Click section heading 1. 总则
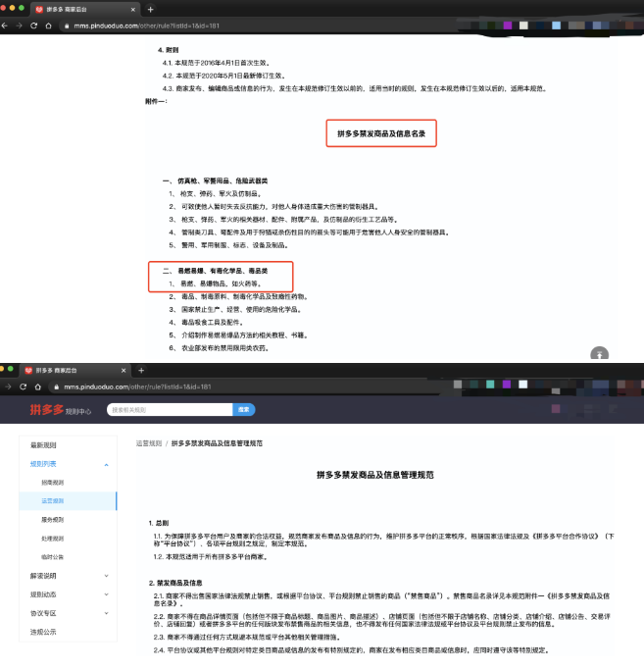Screen dimensions: 644x669 159,523
